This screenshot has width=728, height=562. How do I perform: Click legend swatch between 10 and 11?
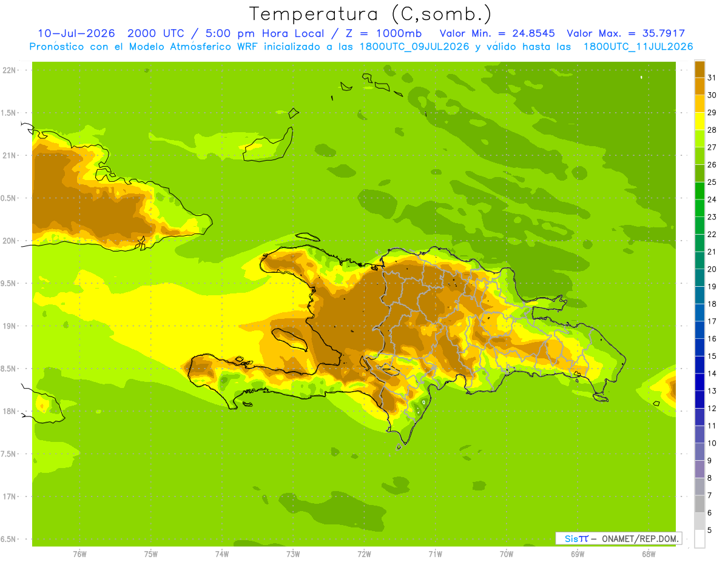coord(699,434)
